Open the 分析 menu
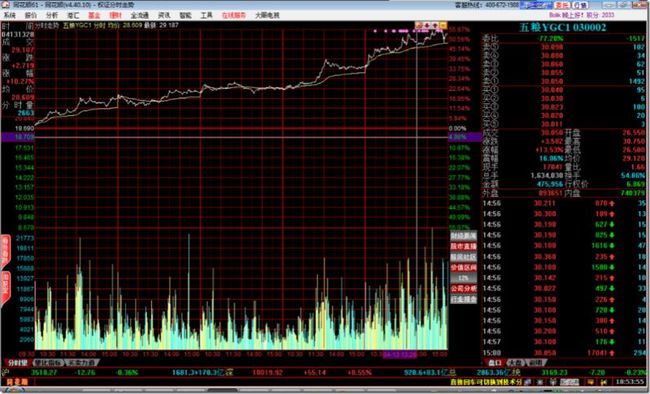 (x=52, y=15)
